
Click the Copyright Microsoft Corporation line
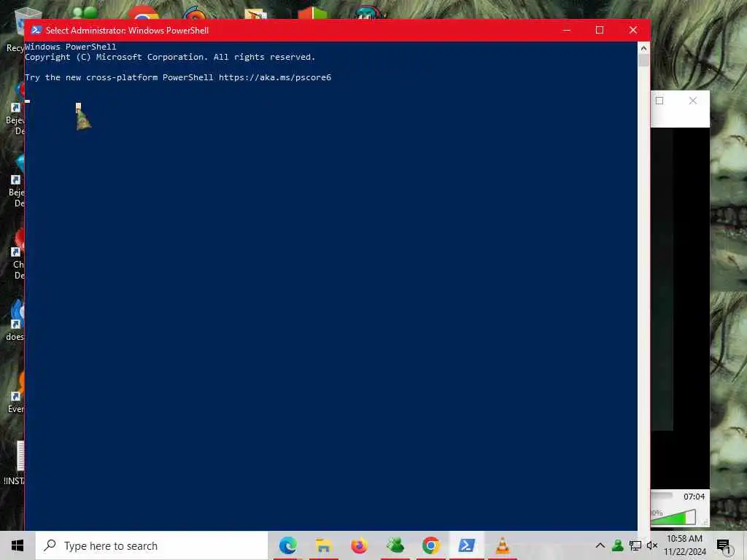[170, 57]
